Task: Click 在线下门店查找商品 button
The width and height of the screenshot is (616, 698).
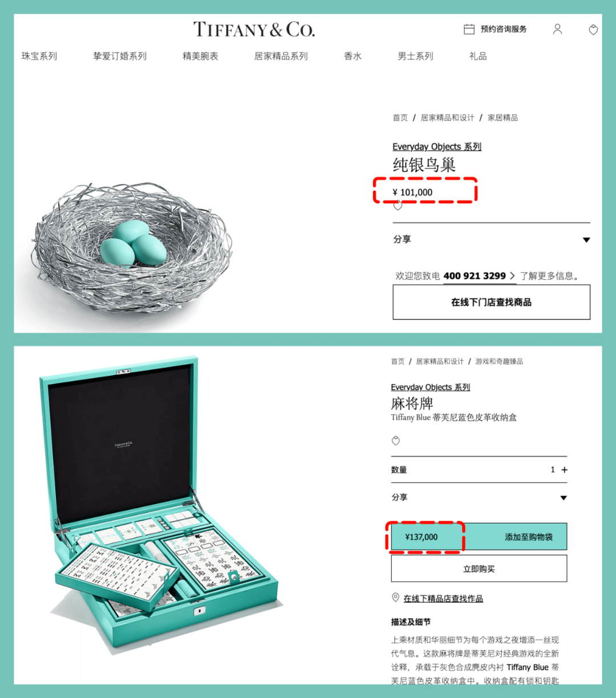Action: (x=491, y=302)
